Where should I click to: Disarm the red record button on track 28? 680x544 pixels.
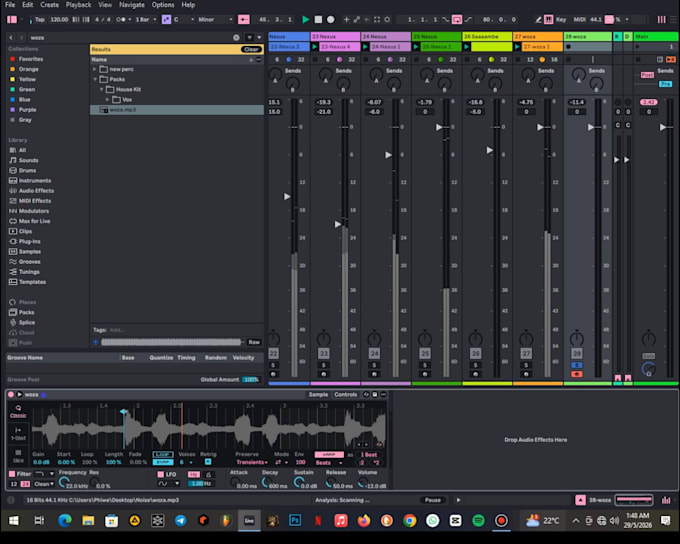click(x=576, y=374)
